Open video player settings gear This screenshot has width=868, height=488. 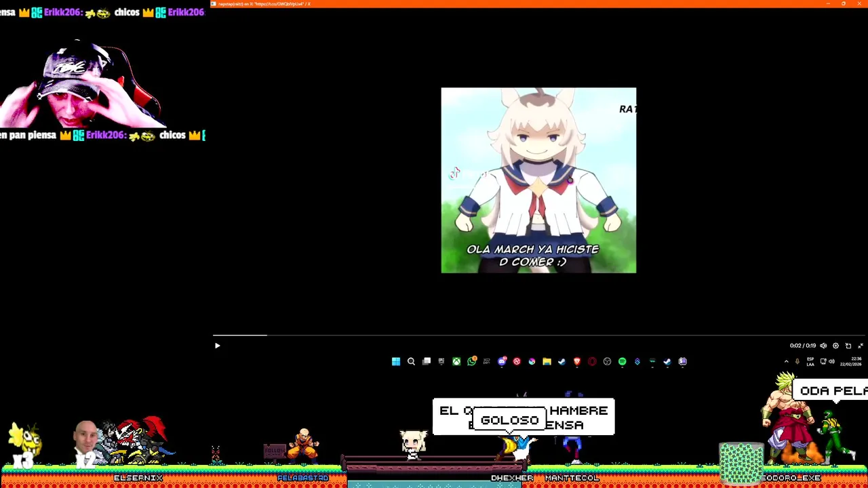click(835, 346)
